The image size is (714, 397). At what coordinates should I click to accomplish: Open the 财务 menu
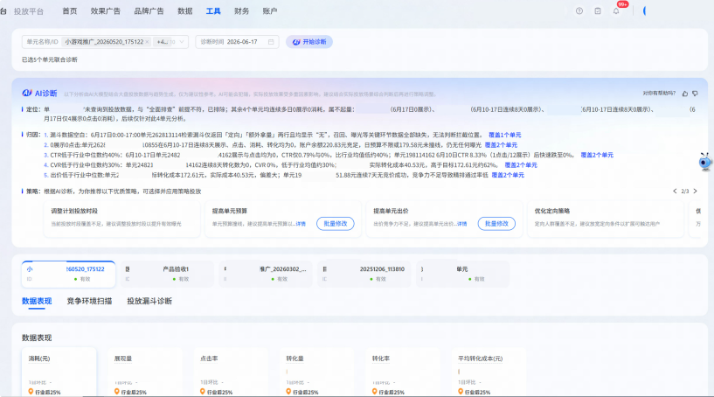tap(241, 11)
